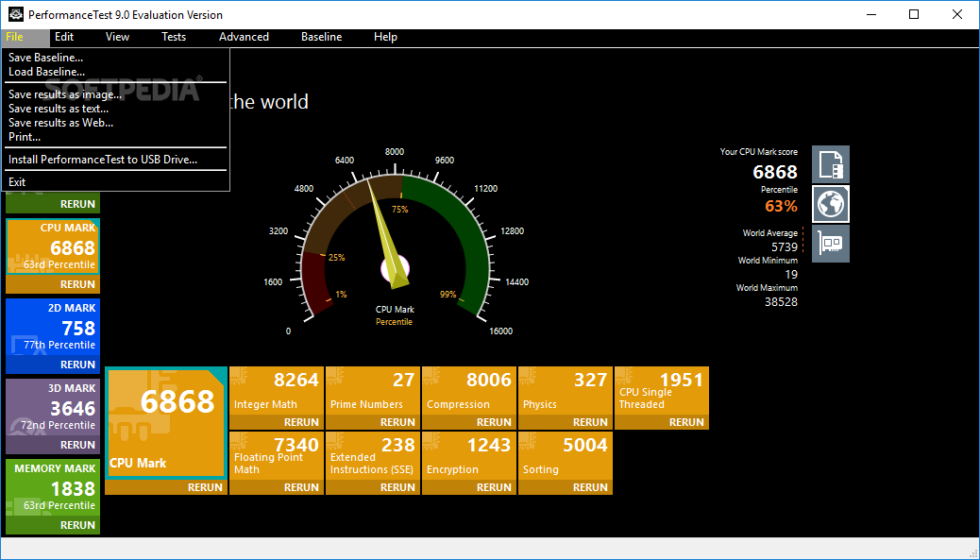
Task: Click the World Minimum 19 value
Action: click(x=791, y=275)
